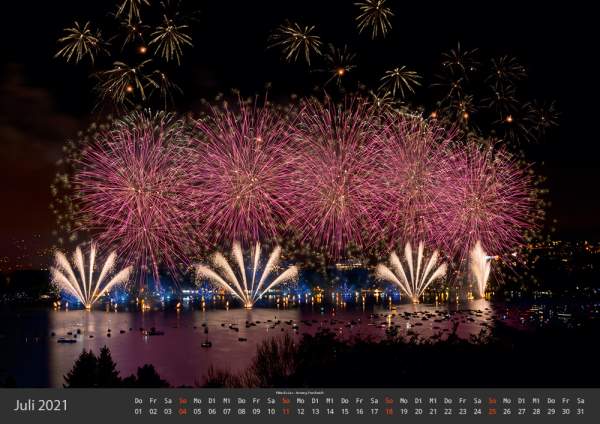Click the 'Sa' weekday label above 31
Viewport: 600px width, 424px height.
click(x=580, y=401)
